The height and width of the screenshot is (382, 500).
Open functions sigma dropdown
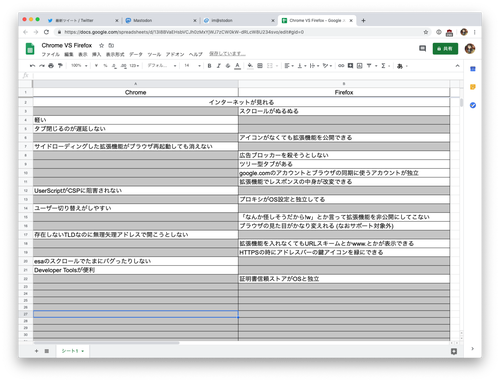pyautogui.click(x=385, y=66)
